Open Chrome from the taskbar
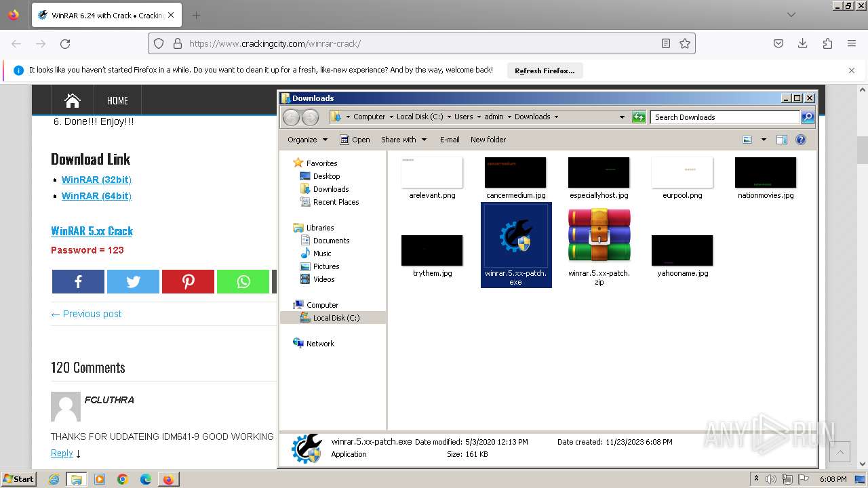This screenshot has height=488, width=868. (123, 479)
